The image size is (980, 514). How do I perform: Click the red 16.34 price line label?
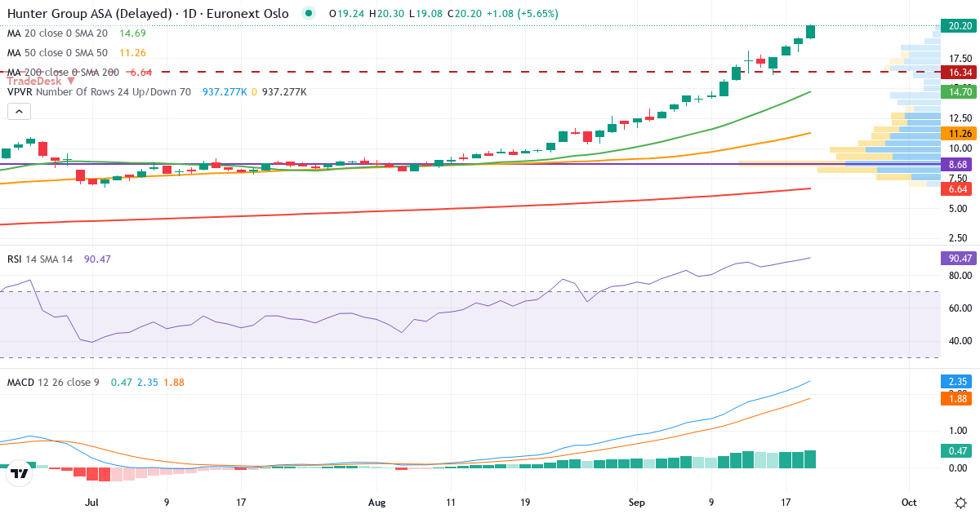pyautogui.click(x=959, y=73)
